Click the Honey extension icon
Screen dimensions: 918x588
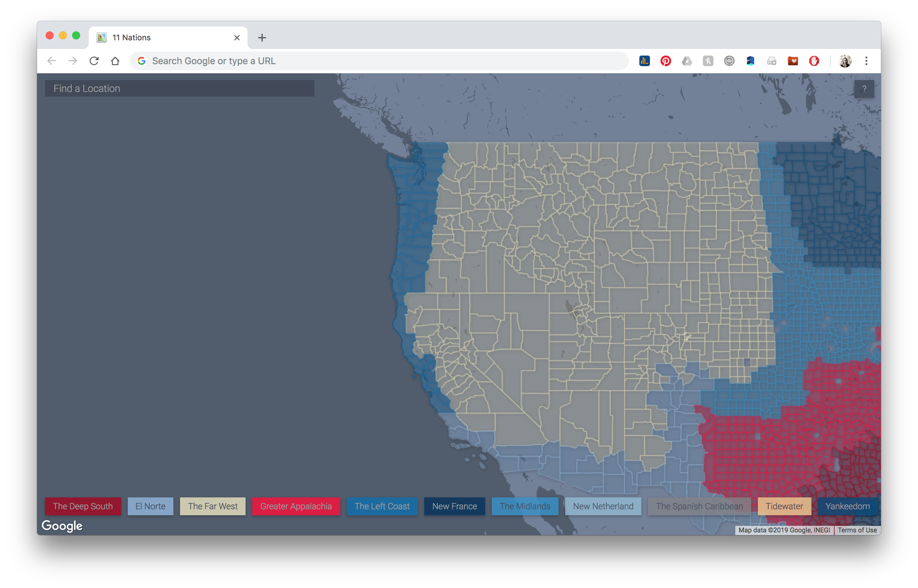pos(708,61)
